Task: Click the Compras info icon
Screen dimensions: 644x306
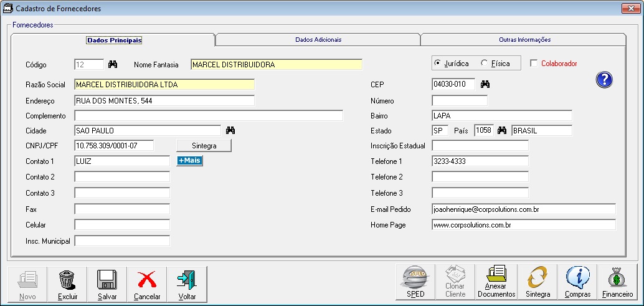Action: pyautogui.click(x=577, y=278)
